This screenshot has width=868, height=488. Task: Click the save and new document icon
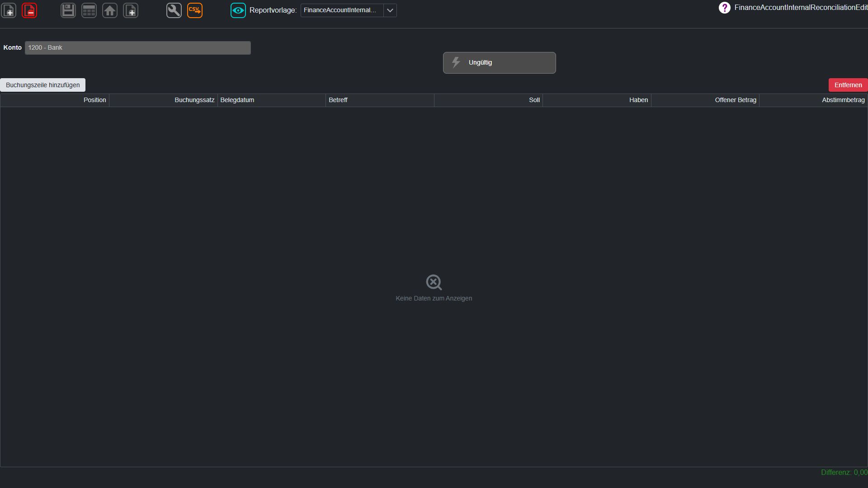(x=131, y=10)
